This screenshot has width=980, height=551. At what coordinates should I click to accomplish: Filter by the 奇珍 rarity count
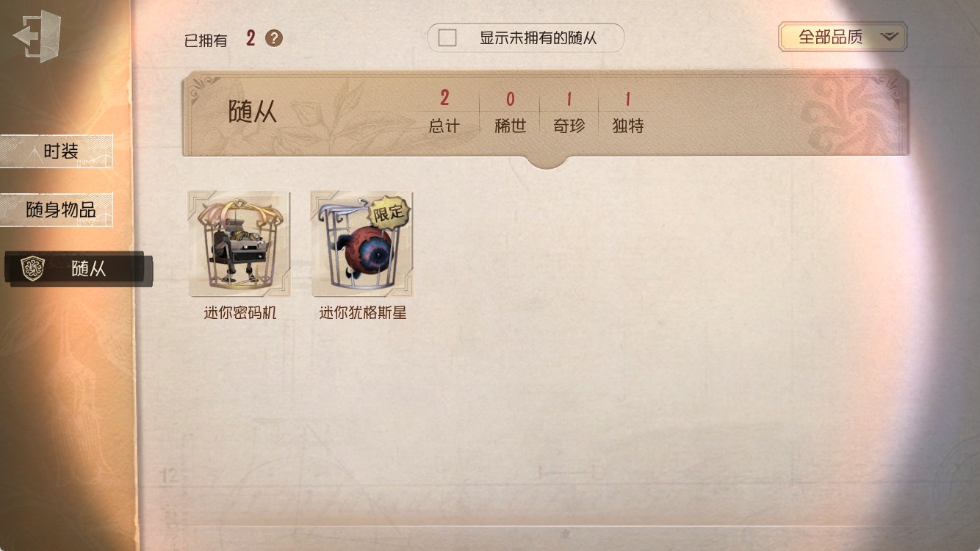coord(569,112)
